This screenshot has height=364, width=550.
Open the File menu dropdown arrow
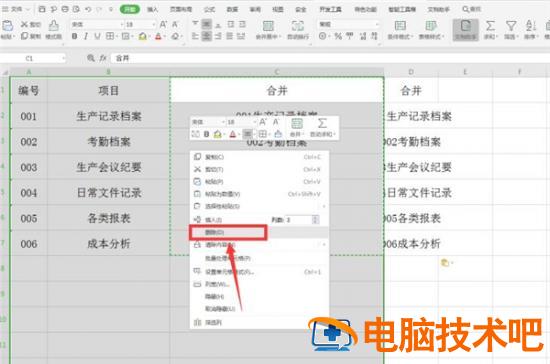(28, 9)
